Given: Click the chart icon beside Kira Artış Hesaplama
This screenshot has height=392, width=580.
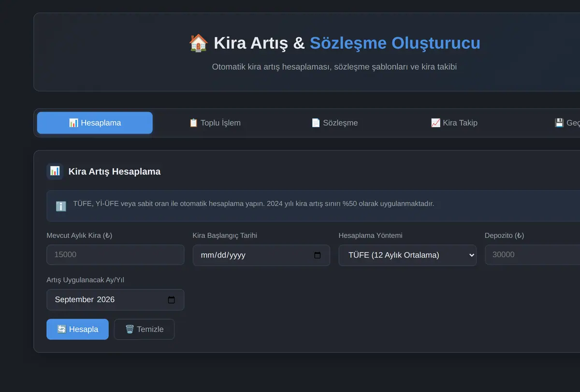Looking at the screenshot, I should [55, 172].
